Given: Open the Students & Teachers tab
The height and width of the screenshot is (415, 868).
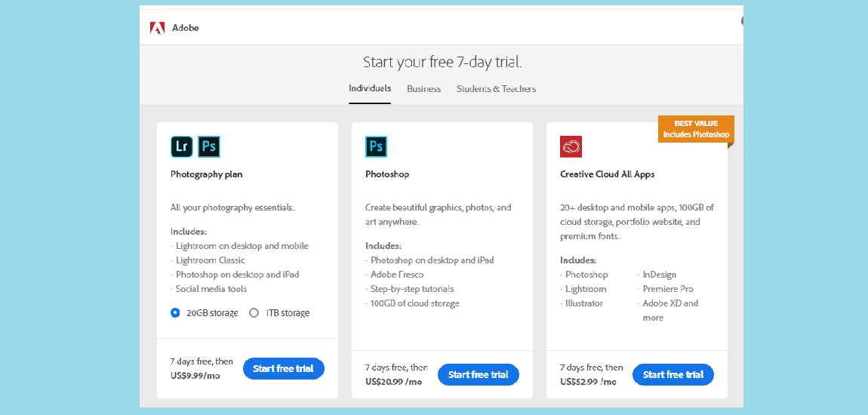Looking at the screenshot, I should pyautogui.click(x=496, y=88).
